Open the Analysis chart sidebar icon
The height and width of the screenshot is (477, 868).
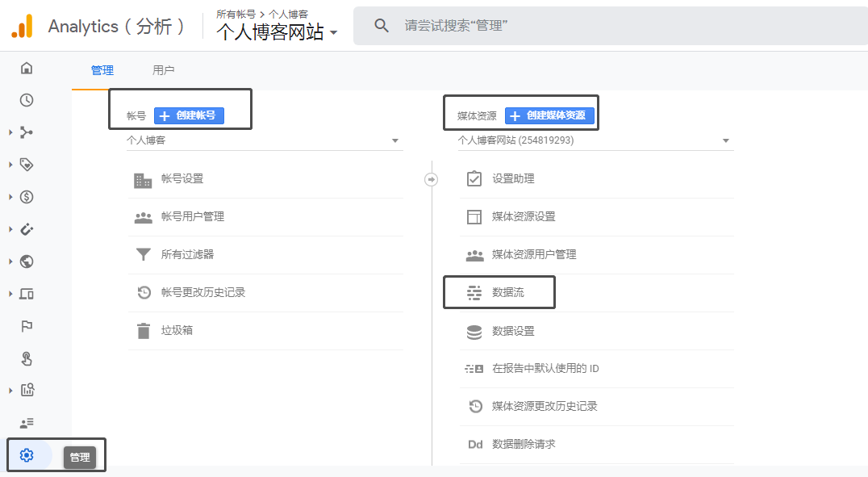pyautogui.click(x=27, y=390)
